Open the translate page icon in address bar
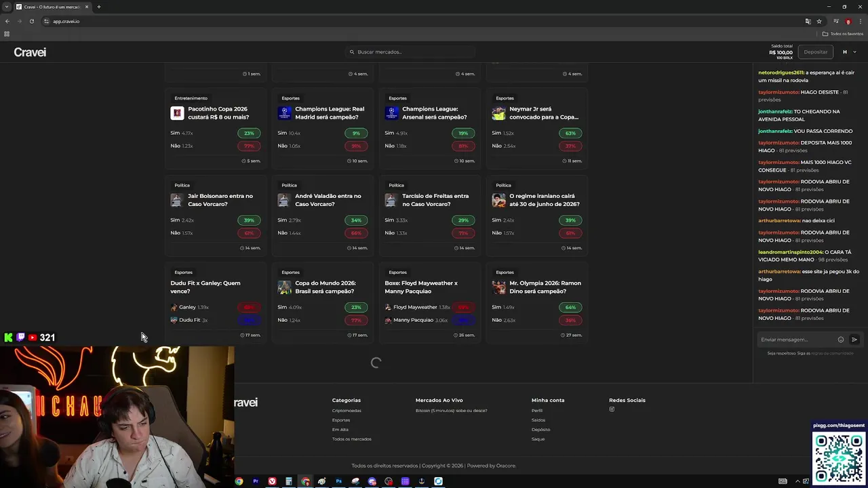868x488 pixels. click(808, 21)
